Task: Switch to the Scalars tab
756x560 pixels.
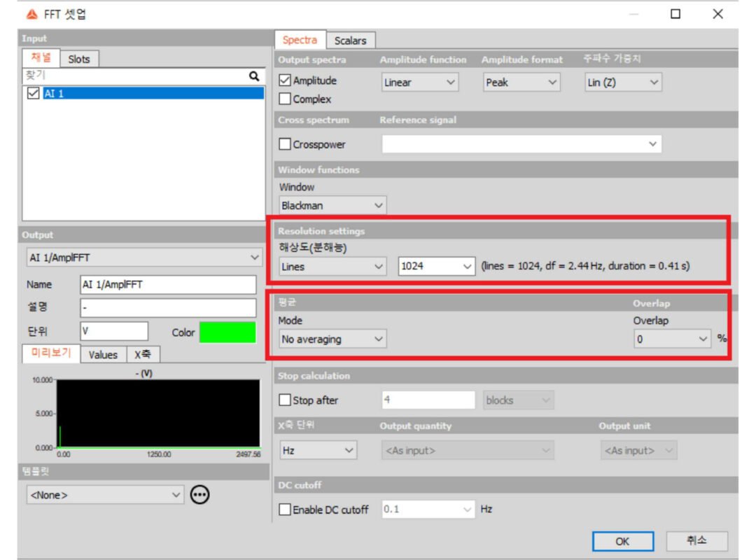Action: pyautogui.click(x=351, y=41)
